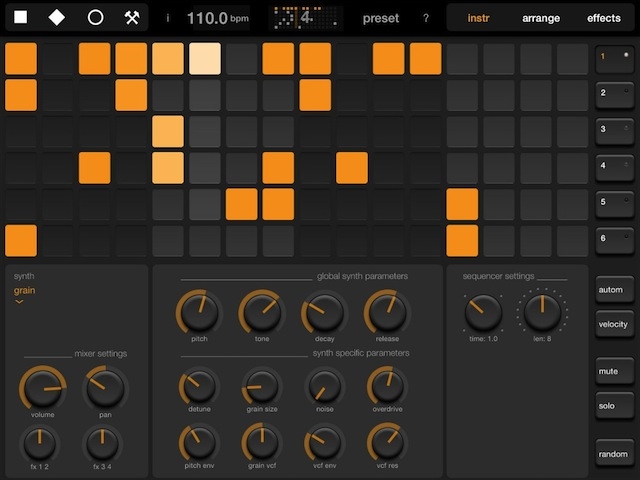Switch to the effects tab
The width and height of the screenshot is (640, 480).
[604, 18]
